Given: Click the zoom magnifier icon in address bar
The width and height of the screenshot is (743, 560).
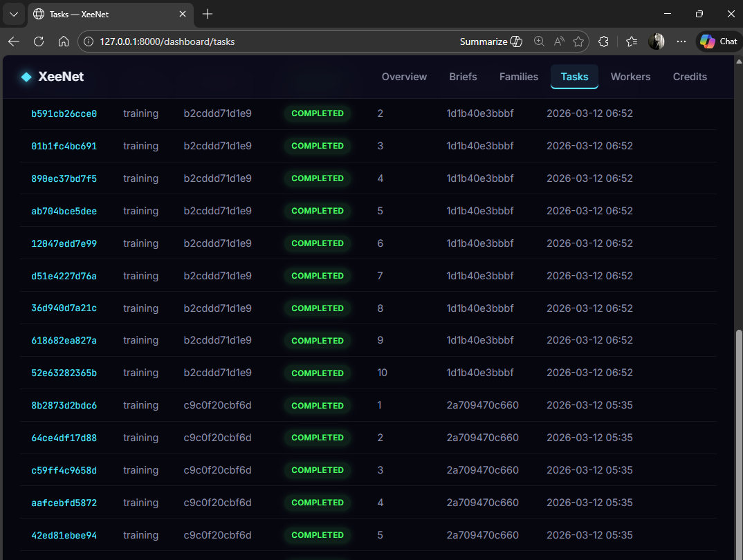Looking at the screenshot, I should (x=539, y=41).
